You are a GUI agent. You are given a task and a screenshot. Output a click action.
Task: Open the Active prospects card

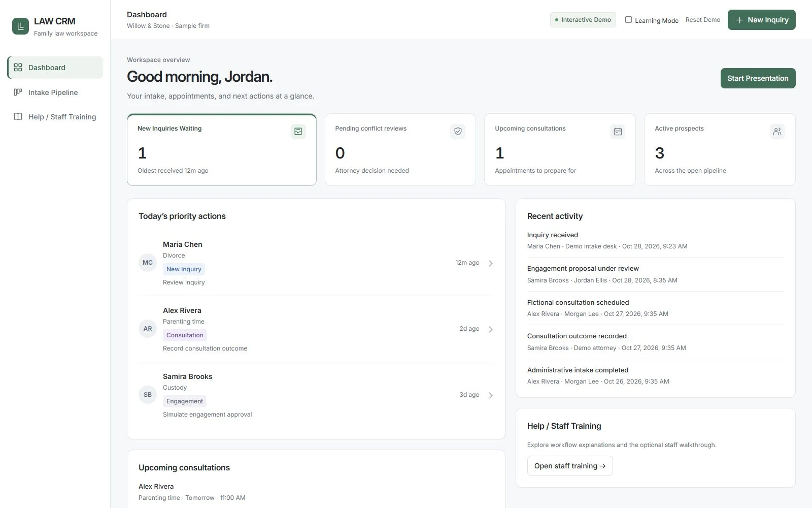(x=720, y=149)
